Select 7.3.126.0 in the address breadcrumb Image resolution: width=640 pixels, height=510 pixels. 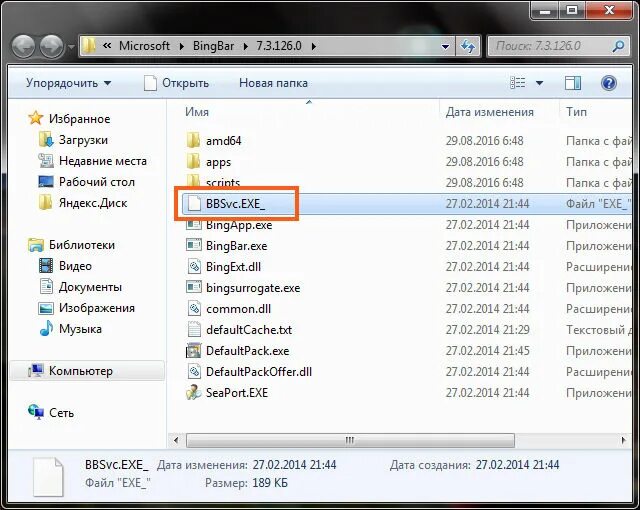tap(279, 46)
